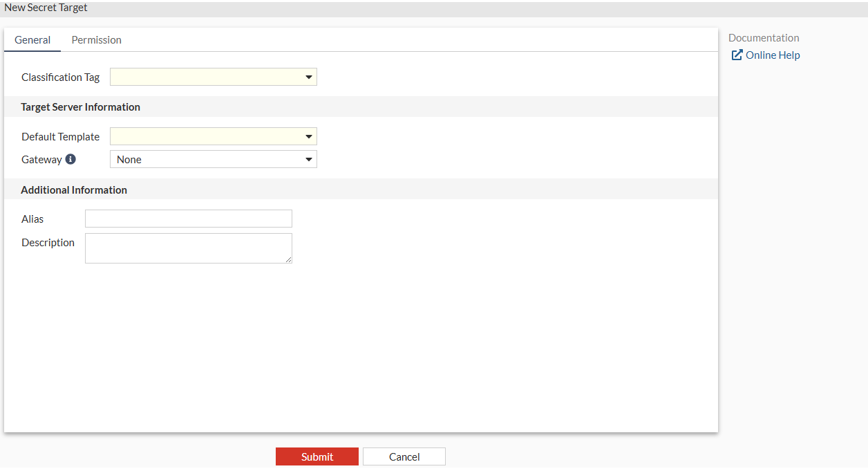Open the Classification Tag dropdown

pos(214,77)
